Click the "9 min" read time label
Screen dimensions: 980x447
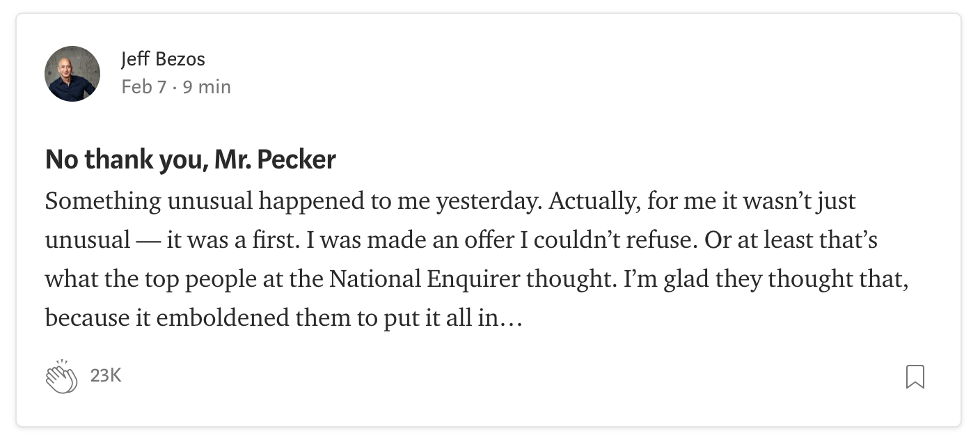[207, 87]
